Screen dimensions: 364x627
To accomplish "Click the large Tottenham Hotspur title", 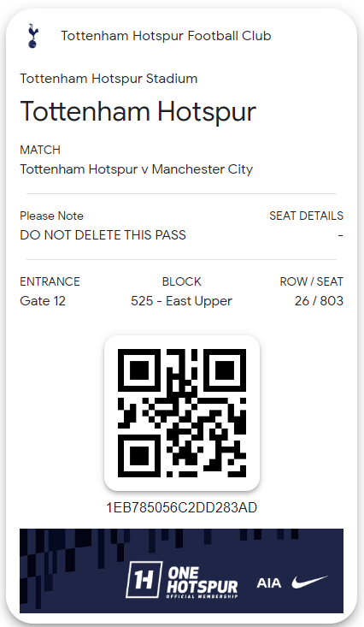I will point(138,111).
